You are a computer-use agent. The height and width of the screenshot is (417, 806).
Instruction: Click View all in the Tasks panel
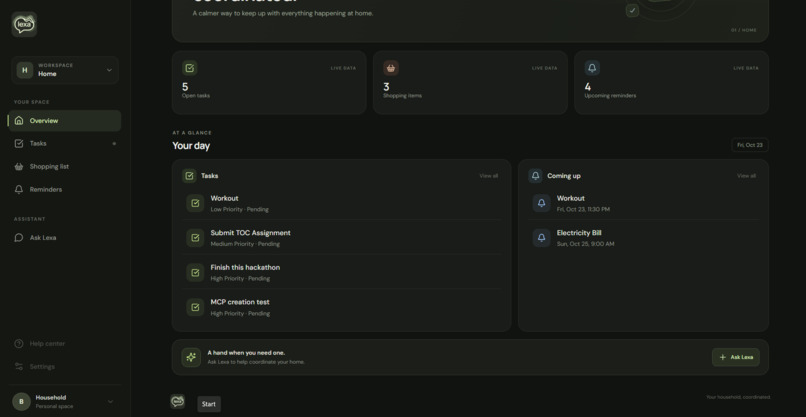pyautogui.click(x=488, y=176)
